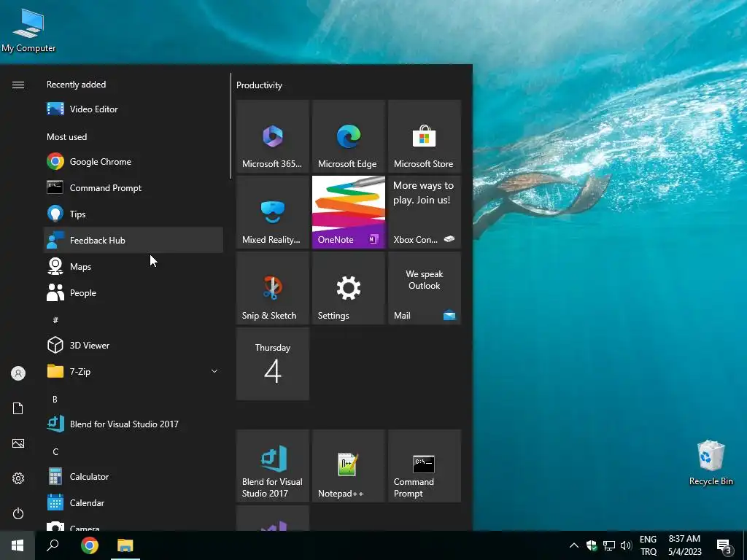Click the # letter header
The width and height of the screenshot is (747, 560).
coord(55,320)
